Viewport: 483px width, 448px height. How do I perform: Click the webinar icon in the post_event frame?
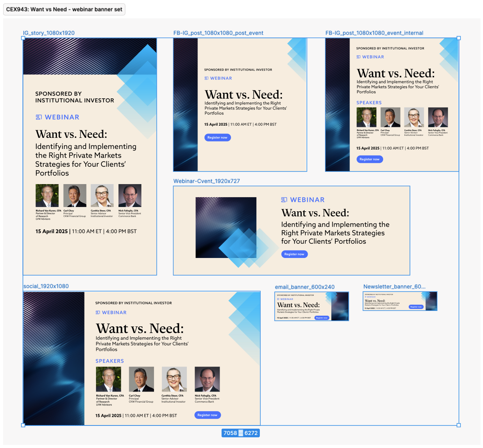[207, 78]
